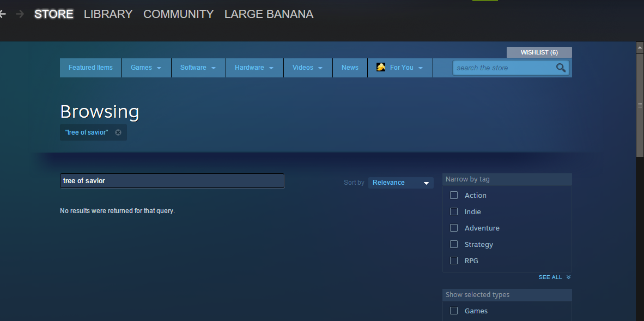Open the WISHLIST (6) button
The height and width of the screenshot is (321, 644).
(539, 52)
